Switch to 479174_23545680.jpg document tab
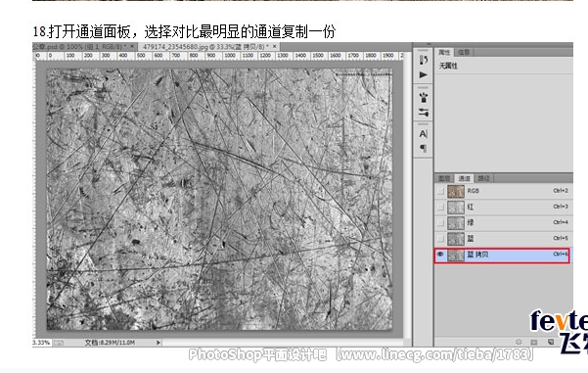Image resolution: width=588 pixels, height=373 pixels. click(205, 47)
